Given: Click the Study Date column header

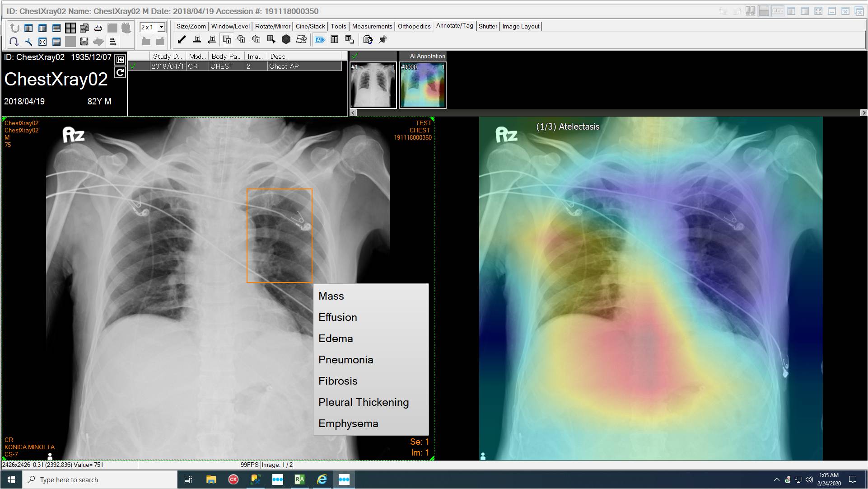Looking at the screenshot, I should pyautogui.click(x=167, y=56).
